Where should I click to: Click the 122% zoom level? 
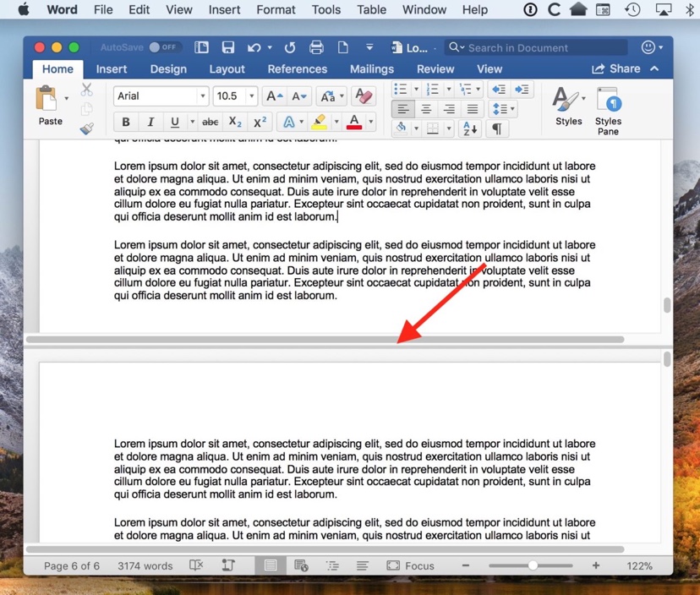click(x=639, y=566)
